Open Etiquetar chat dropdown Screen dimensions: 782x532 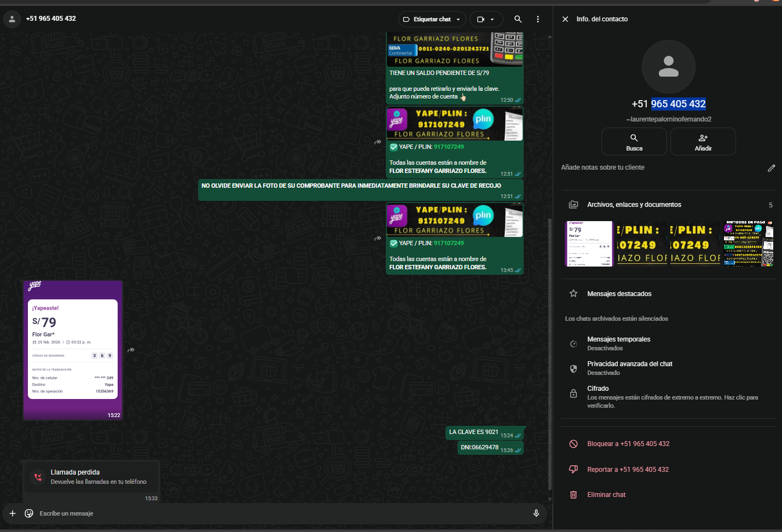[432, 19]
